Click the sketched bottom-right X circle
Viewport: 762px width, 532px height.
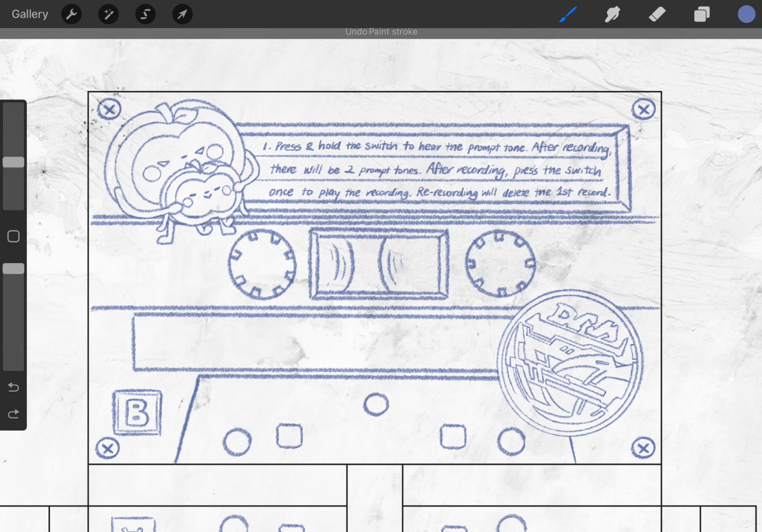point(643,448)
